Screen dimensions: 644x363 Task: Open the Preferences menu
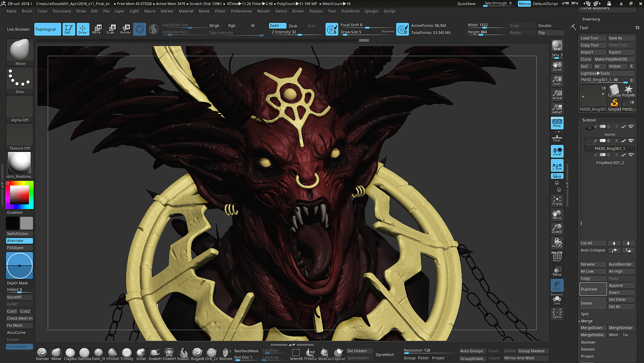tap(241, 11)
